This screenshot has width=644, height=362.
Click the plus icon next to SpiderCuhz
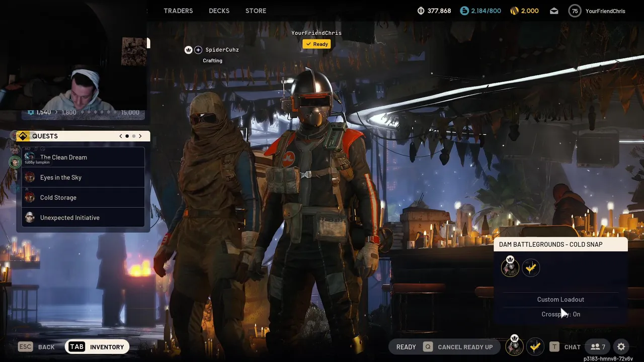[x=198, y=50]
